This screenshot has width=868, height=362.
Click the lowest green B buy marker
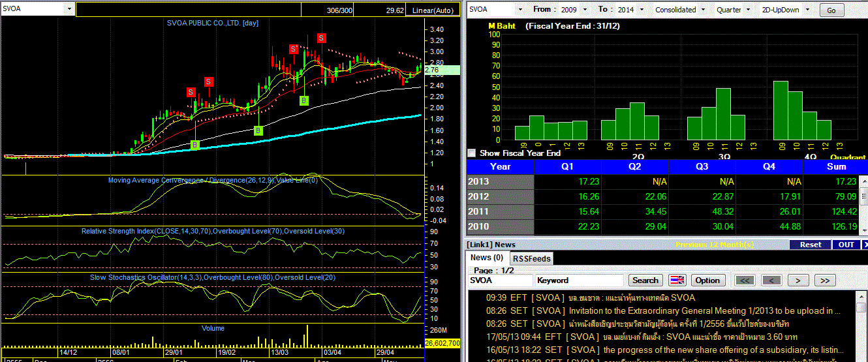click(194, 145)
